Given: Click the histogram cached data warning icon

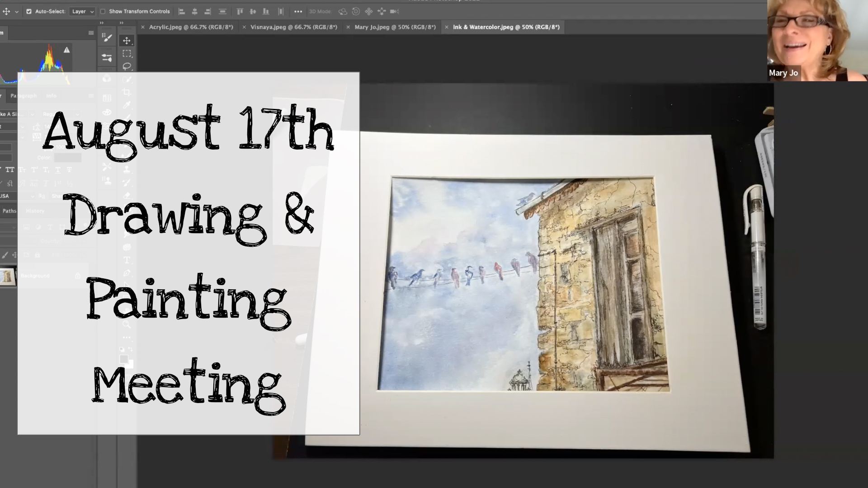Looking at the screenshot, I should (x=67, y=50).
